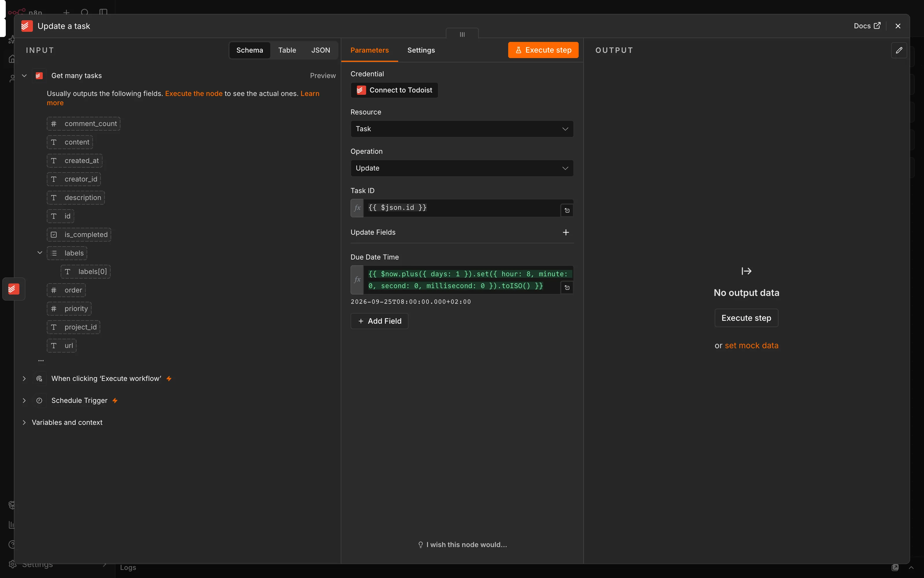Switch to Schema view tab
The width and height of the screenshot is (924, 578).
pos(250,50)
